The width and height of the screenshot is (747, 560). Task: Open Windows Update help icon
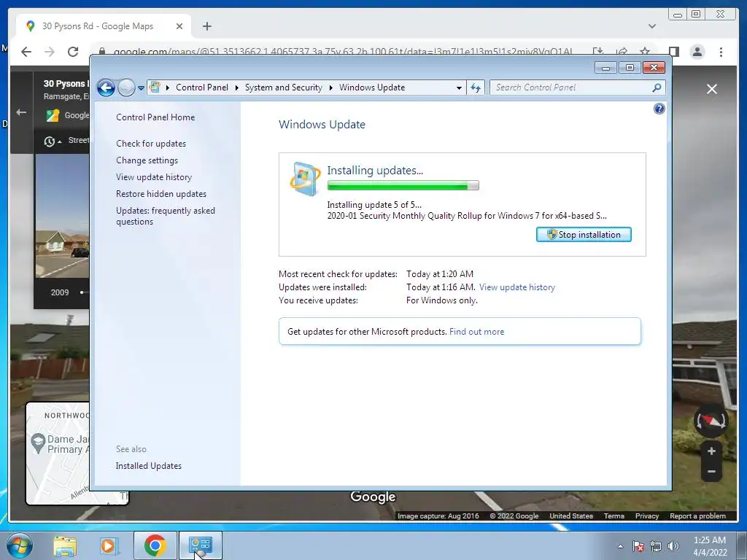tap(659, 109)
